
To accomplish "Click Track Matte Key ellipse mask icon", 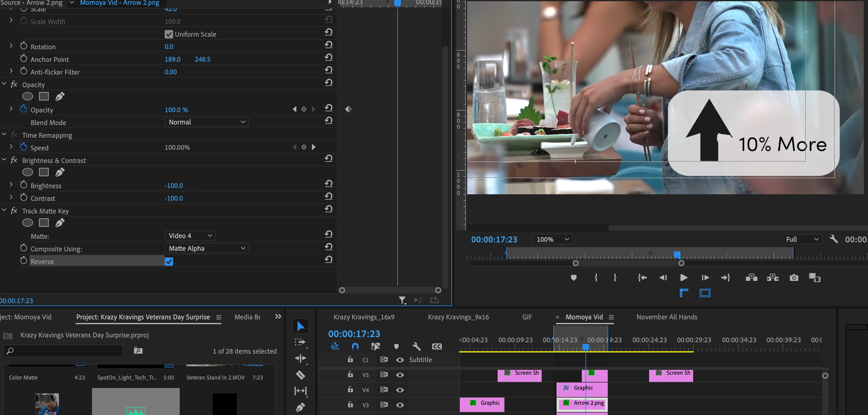I will coord(28,223).
